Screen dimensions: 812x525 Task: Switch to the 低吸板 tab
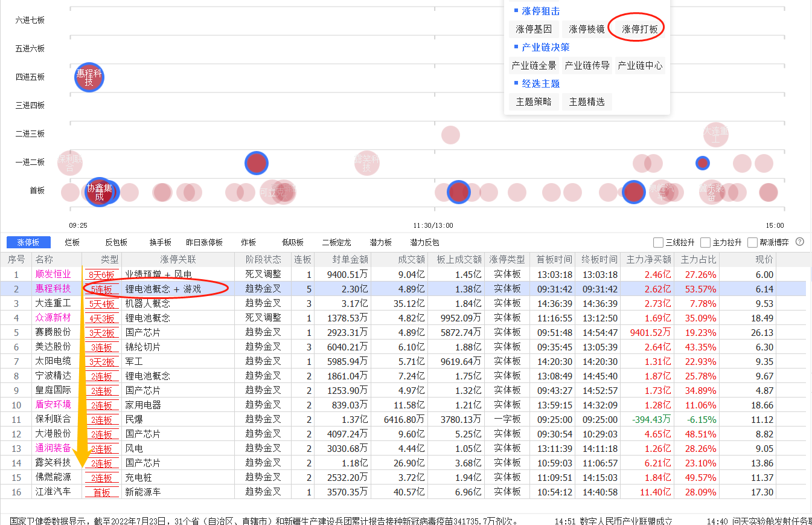pos(293,242)
